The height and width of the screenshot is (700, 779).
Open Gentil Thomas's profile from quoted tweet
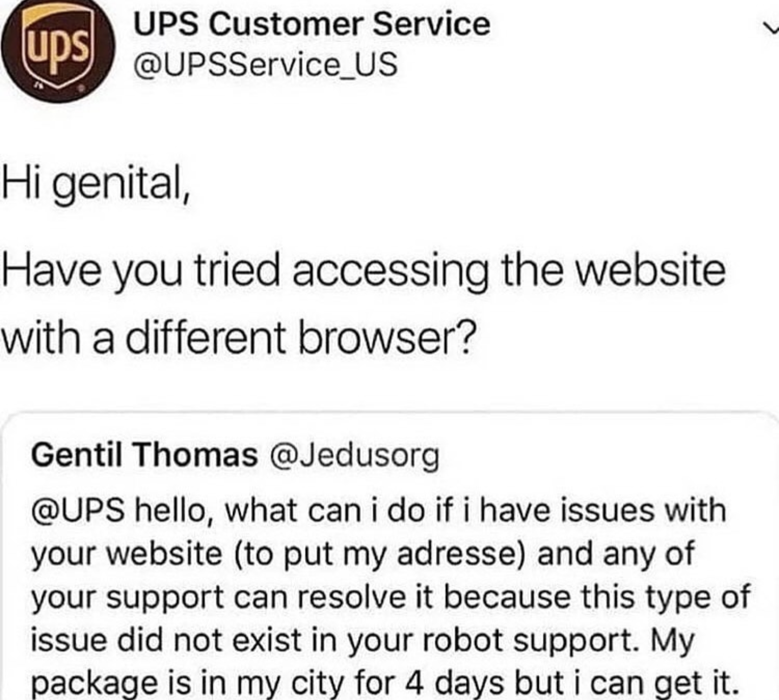click(144, 455)
